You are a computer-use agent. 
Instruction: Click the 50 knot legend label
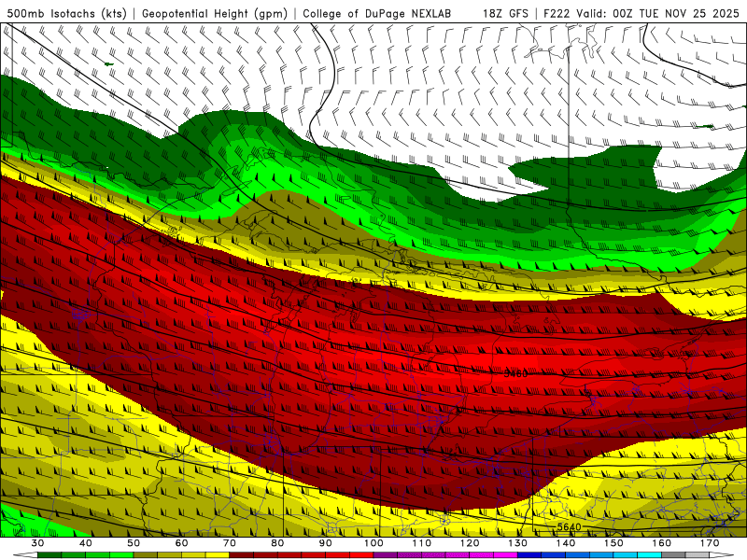coord(134,543)
